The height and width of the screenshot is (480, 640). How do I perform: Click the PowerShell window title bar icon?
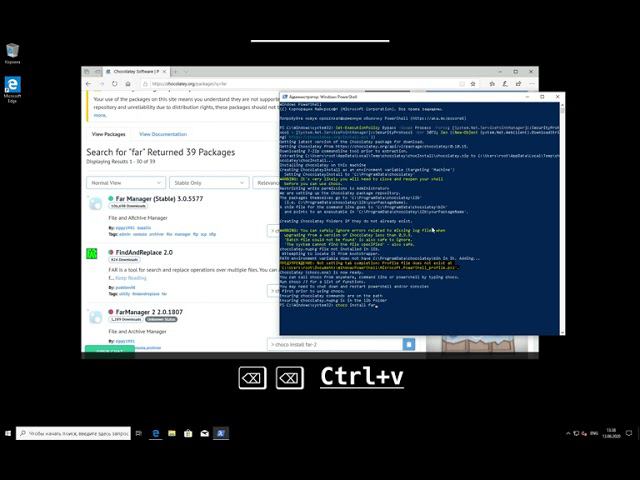[x=285, y=97]
